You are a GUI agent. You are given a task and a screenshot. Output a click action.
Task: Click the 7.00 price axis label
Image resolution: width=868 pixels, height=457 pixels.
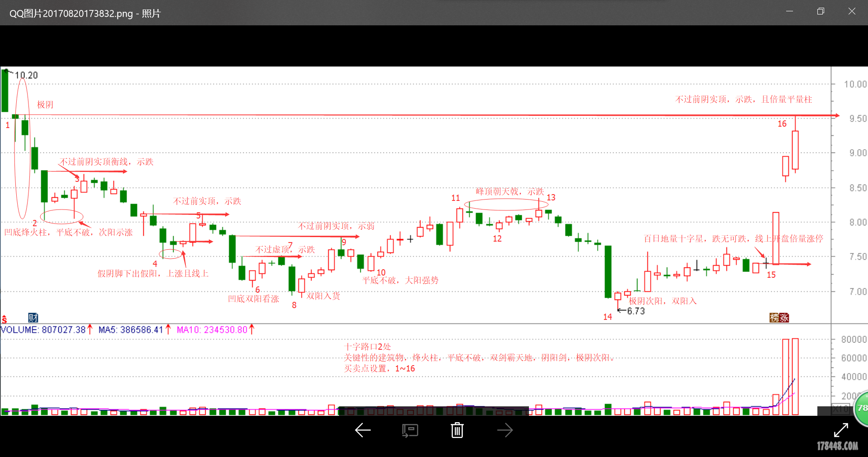tap(858, 291)
